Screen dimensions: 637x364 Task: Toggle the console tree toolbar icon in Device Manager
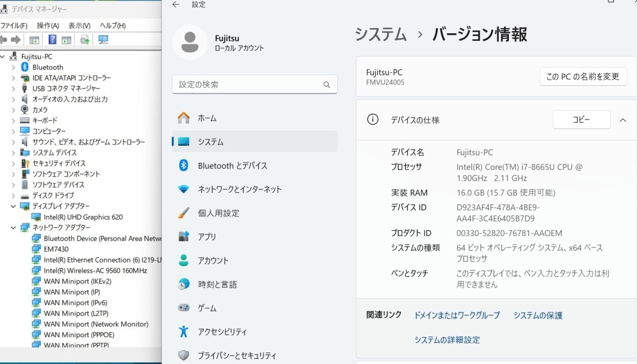point(34,40)
